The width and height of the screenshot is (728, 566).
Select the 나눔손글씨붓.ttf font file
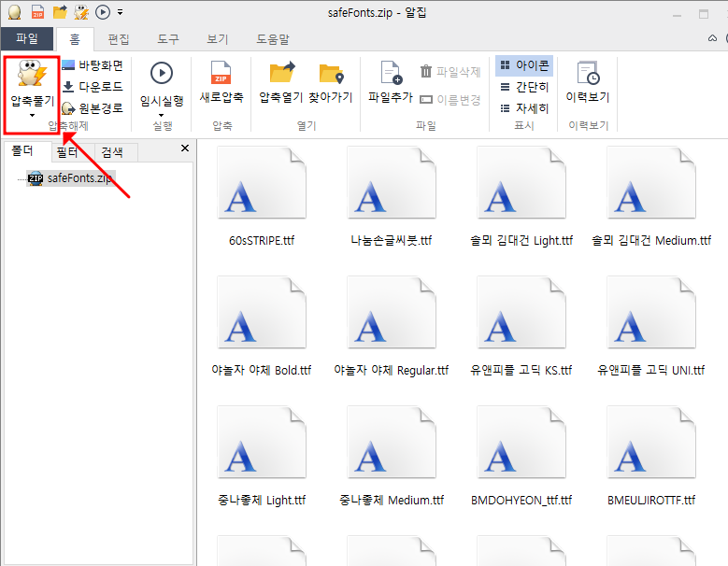point(392,197)
